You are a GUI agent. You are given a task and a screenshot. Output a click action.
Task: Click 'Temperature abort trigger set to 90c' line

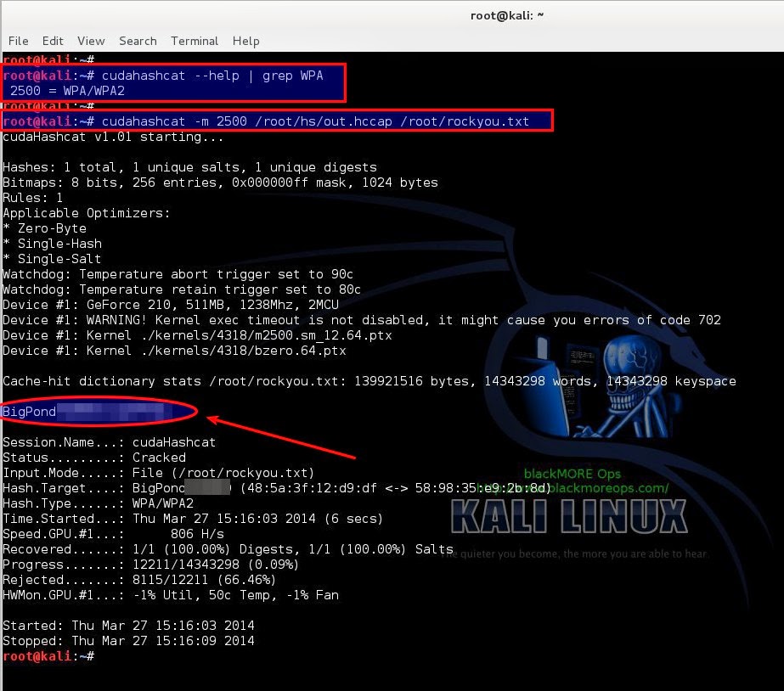click(178, 274)
